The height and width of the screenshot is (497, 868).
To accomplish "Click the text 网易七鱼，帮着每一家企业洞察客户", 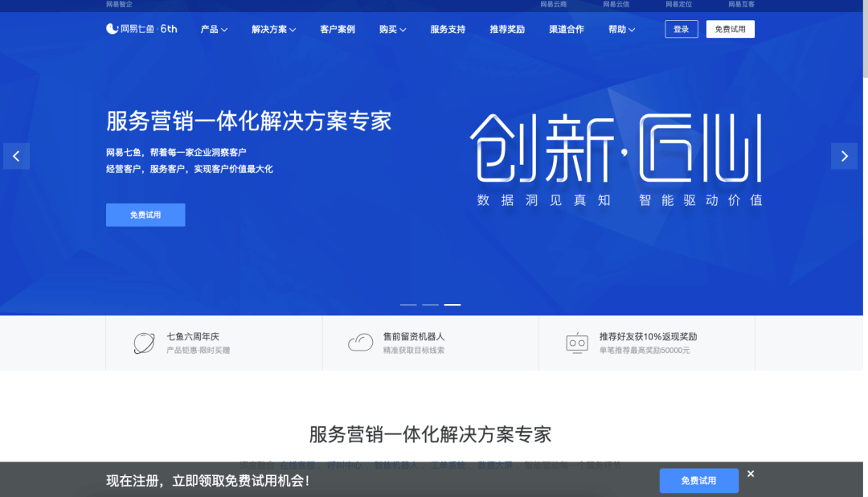I will (176, 152).
